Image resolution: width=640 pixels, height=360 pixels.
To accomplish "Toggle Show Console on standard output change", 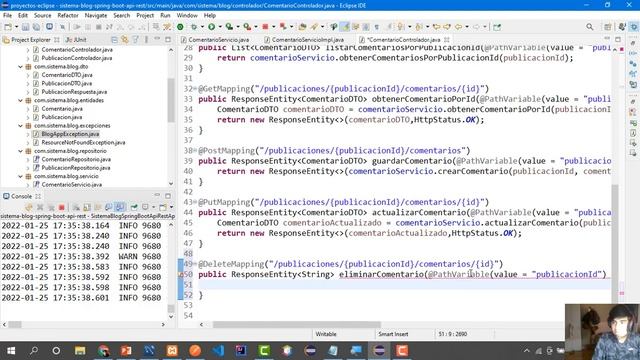I will [x=109, y=207].
